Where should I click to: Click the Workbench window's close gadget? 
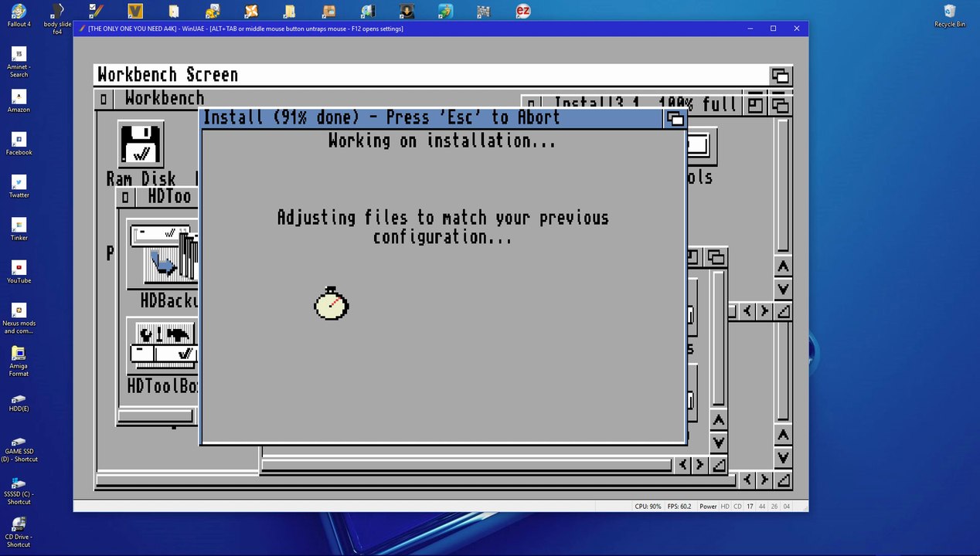[104, 99]
